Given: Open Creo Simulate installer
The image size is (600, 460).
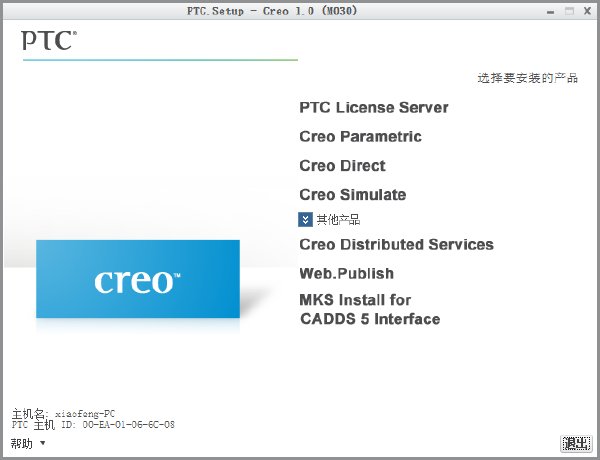Looking at the screenshot, I should tap(352, 195).
